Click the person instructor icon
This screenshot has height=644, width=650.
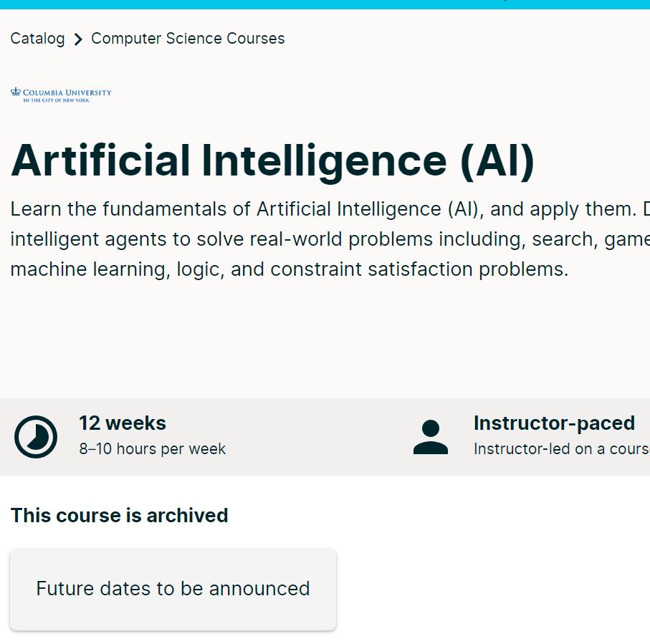coord(431,437)
